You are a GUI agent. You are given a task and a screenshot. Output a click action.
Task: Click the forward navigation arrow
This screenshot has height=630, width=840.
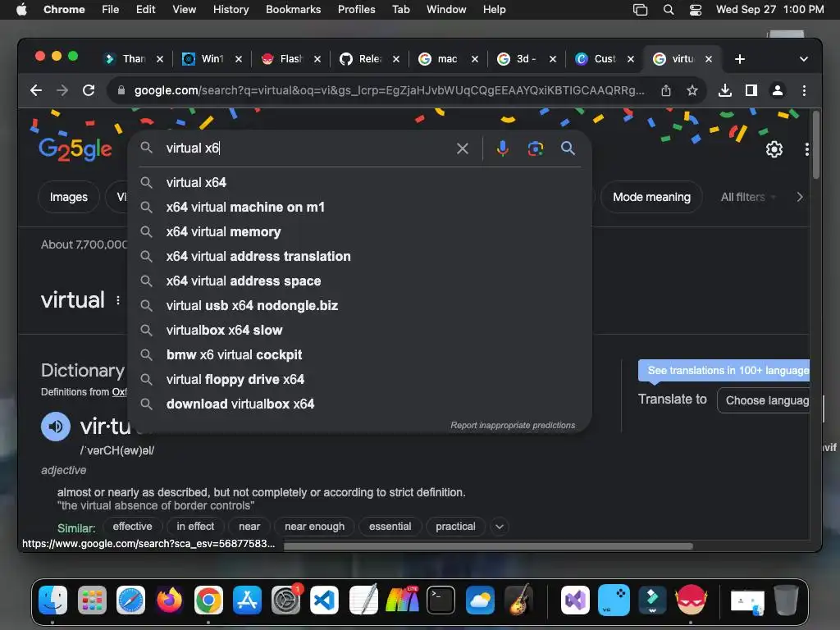pyautogui.click(x=62, y=90)
